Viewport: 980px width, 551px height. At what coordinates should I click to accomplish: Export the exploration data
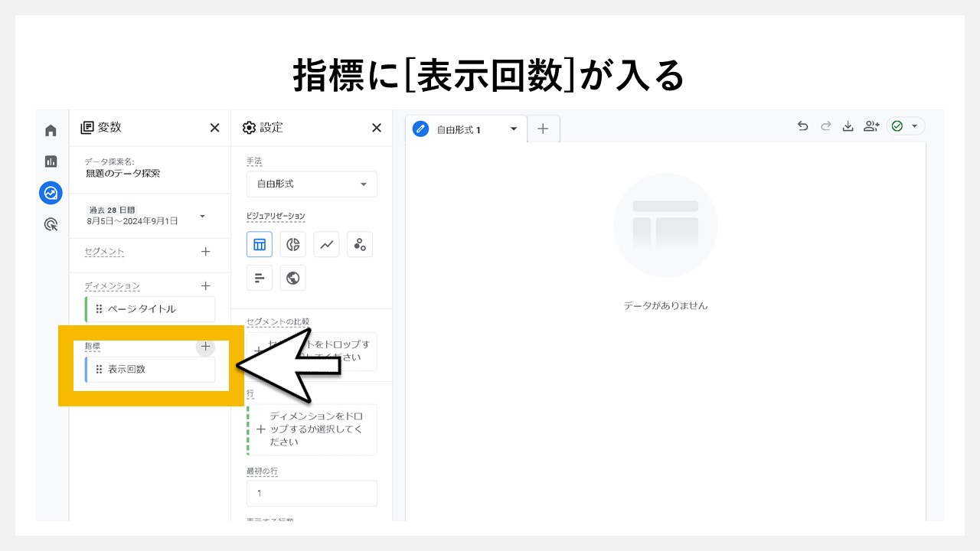pos(848,126)
